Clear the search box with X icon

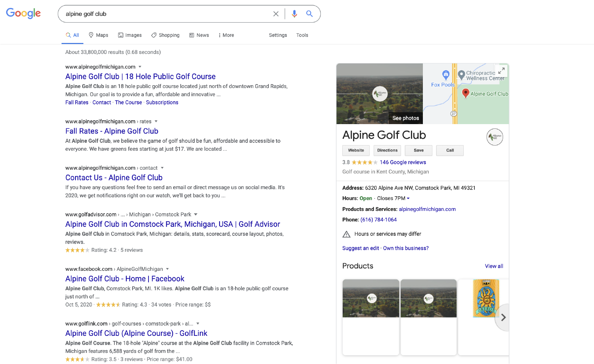coord(276,14)
